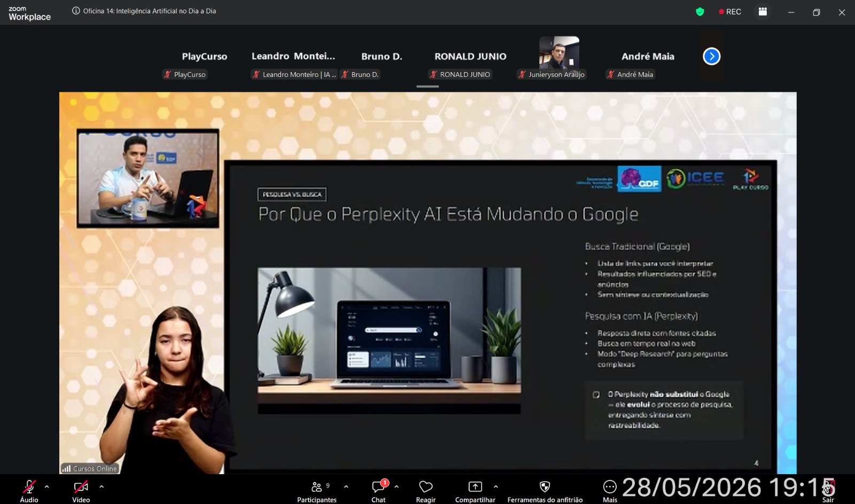The width and height of the screenshot is (855, 504).
Task: Close the Zoom window
Action: click(x=842, y=12)
